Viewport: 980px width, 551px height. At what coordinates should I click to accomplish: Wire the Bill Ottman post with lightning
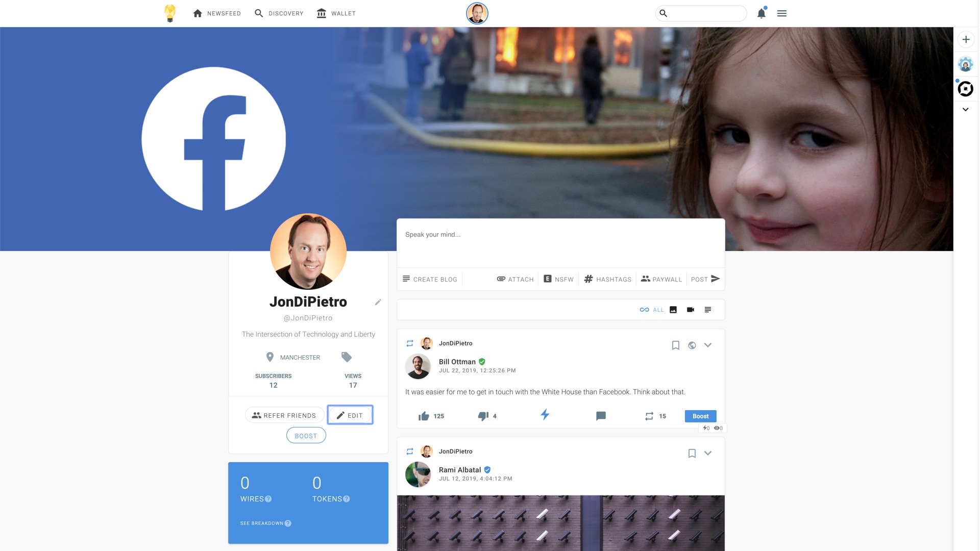(545, 415)
